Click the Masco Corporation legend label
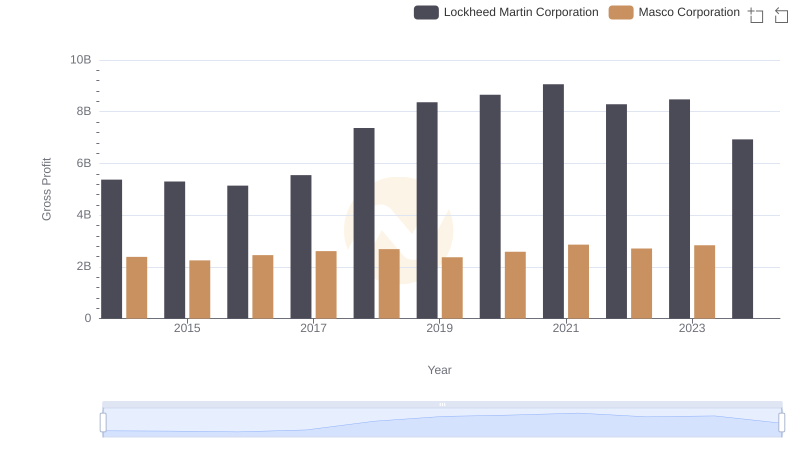800x461 pixels. coord(689,12)
